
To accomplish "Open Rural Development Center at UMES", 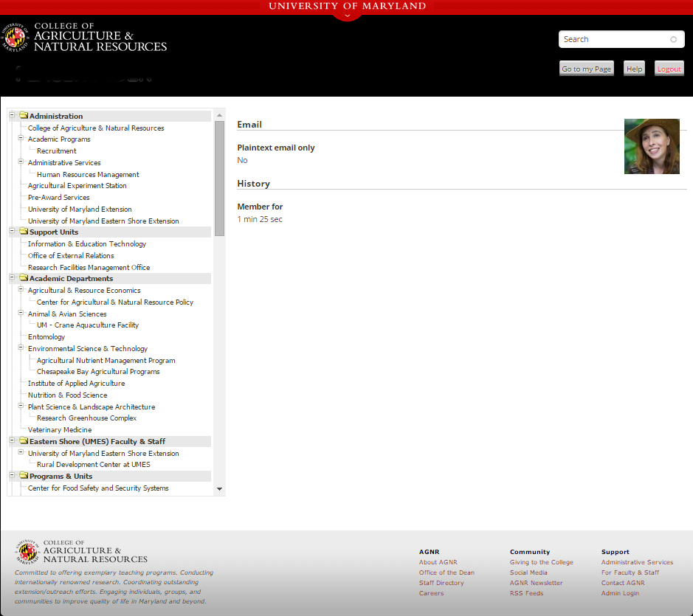I will click(x=94, y=465).
